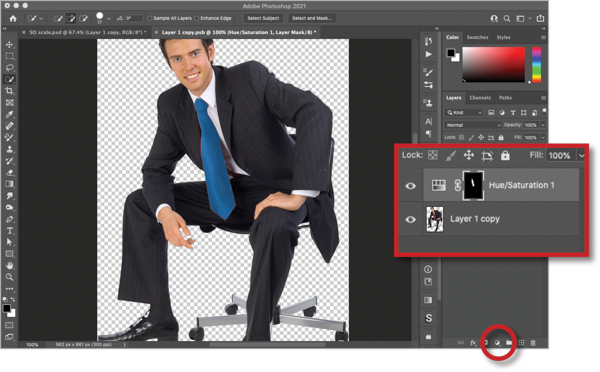600x372 pixels.
Task: Select the Crop tool in the toolbar
Action: click(x=9, y=91)
